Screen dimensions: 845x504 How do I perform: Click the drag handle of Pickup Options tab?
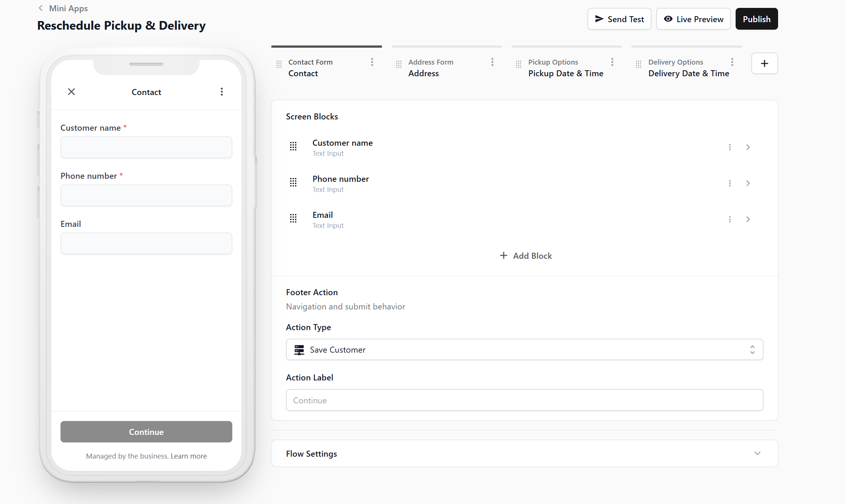[518, 64]
